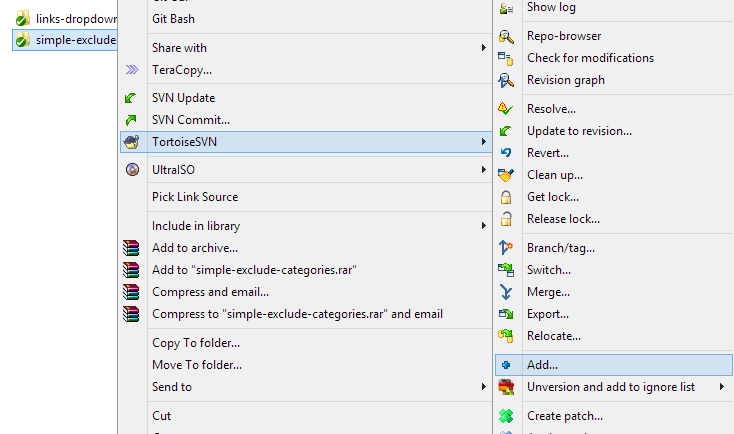The height and width of the screenshot is (434, 734).
Task: Expand the Send to submenu arrow
Action: [x=484, y=387]
